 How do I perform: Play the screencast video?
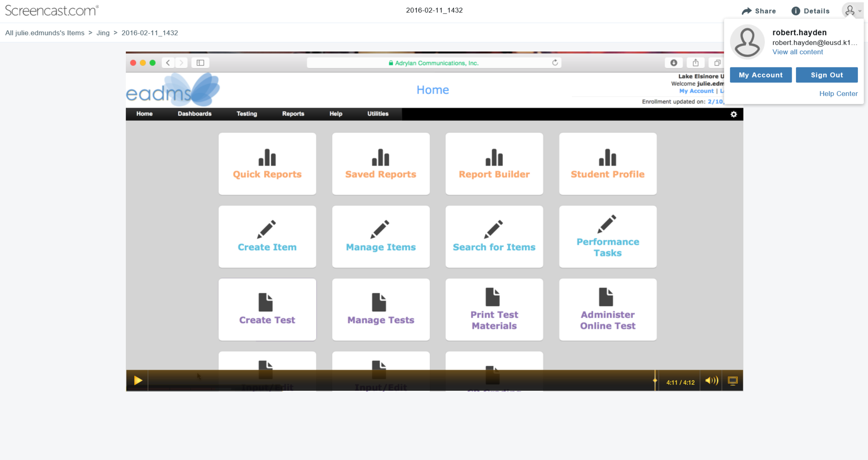pyautogui.click(x=138, y=381)
